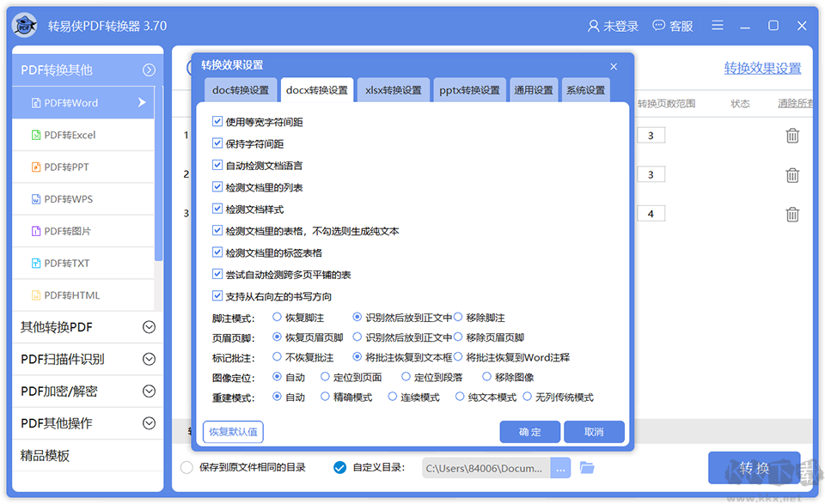Click the 转换效果设置 link at top right

761,66
